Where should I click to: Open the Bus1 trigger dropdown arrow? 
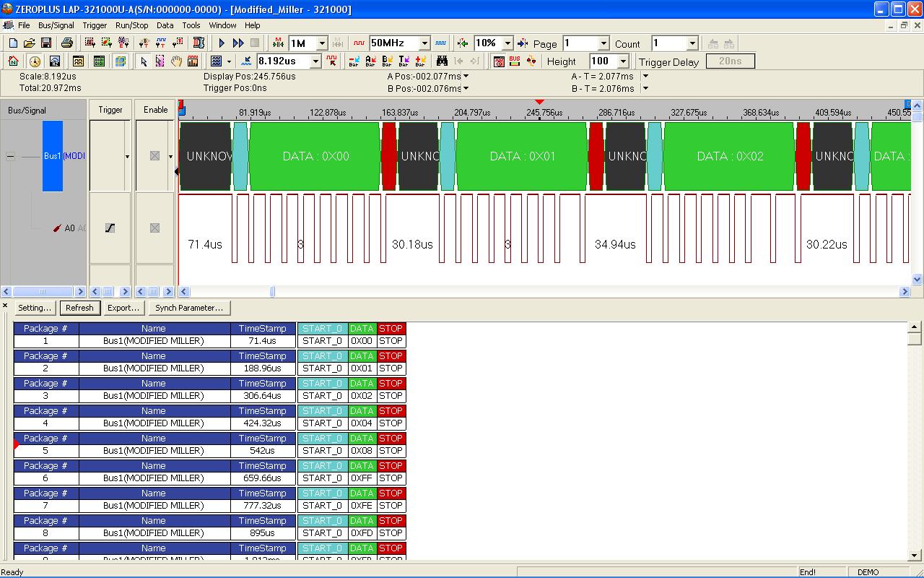[127, 157]
